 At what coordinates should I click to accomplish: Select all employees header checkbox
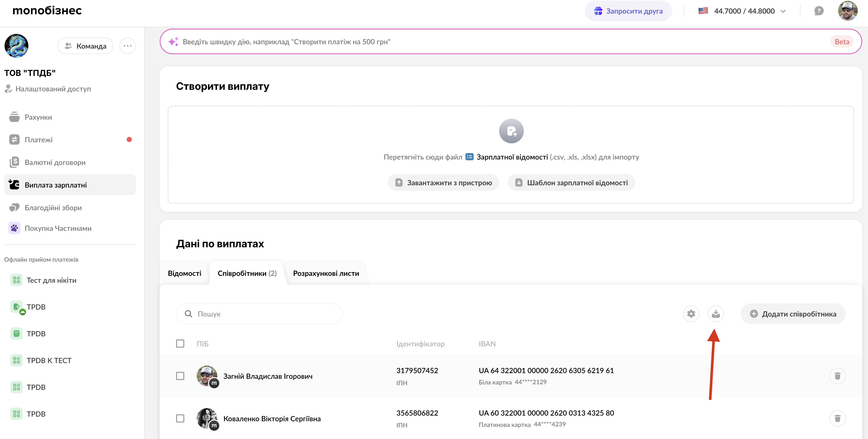point(180,343)
